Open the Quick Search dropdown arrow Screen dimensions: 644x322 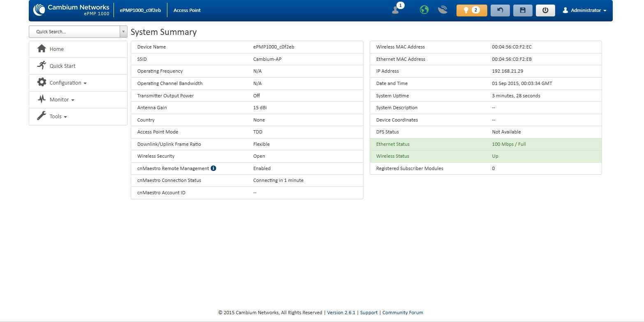pyautogui.click(x=123, y=32)
